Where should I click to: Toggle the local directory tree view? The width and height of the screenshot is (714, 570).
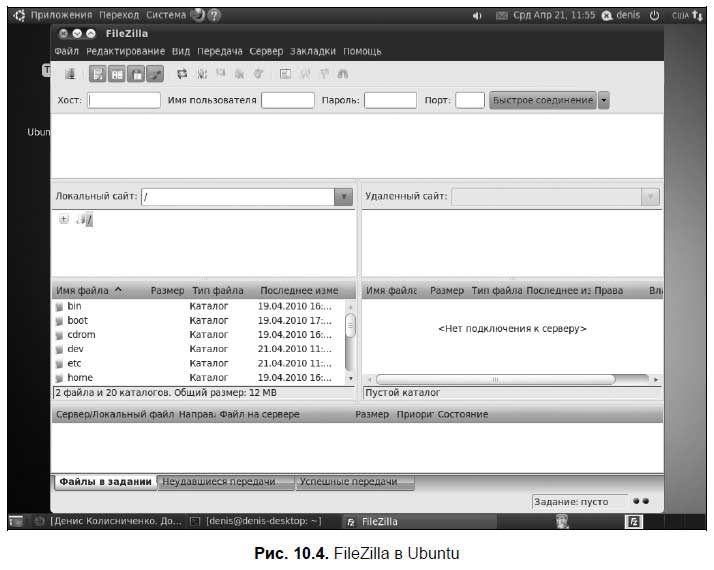point(117,74)
